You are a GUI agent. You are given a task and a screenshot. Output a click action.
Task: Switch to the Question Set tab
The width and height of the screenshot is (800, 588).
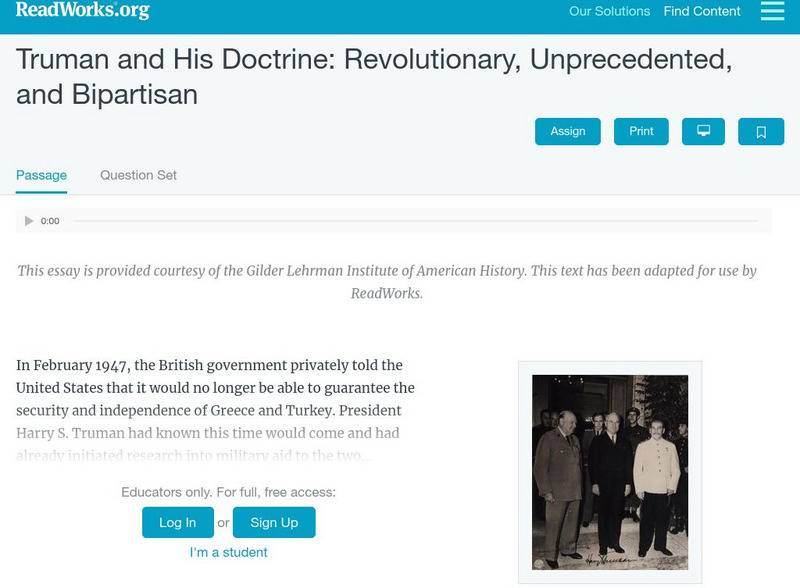click(x=138, y=175)
